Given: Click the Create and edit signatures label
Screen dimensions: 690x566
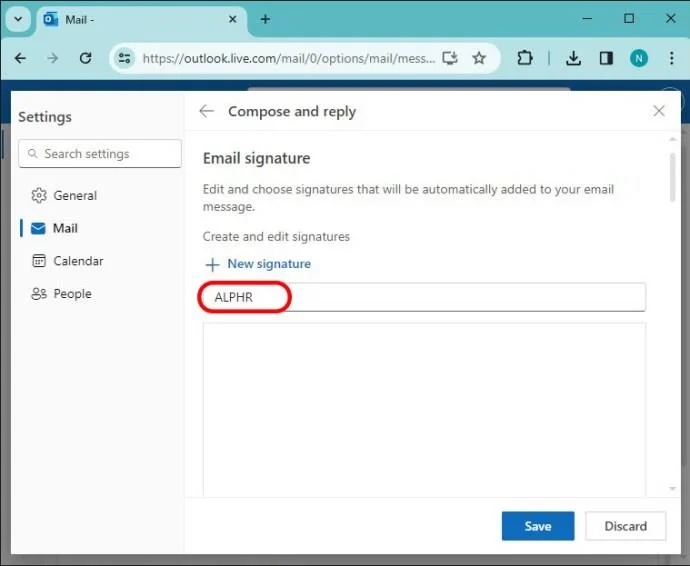Looking at the screenshot, I should 276,237.
